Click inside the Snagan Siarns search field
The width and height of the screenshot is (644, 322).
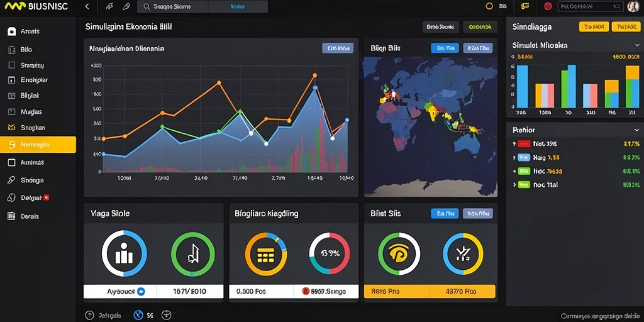click(172, 6)
